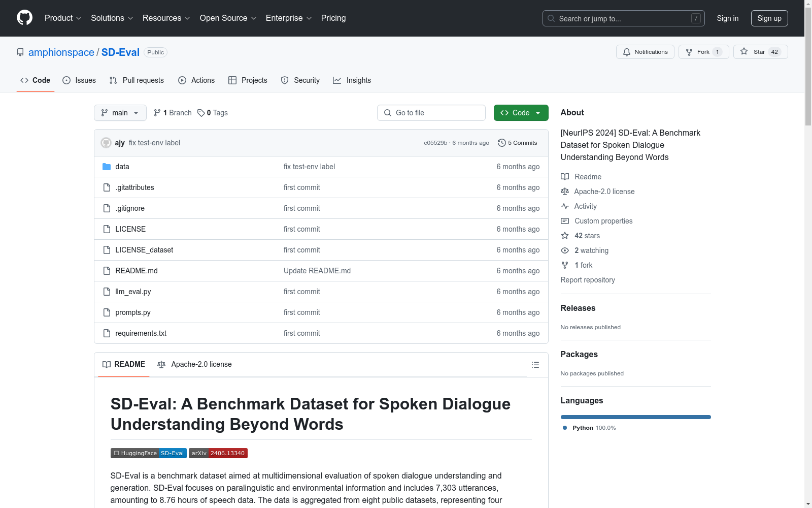
Task: Click the prompts.py file icon
Action: 107,312
